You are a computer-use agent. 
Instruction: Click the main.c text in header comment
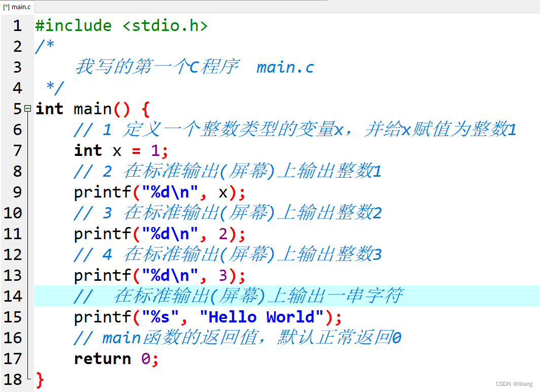click(x=285, y=67)
